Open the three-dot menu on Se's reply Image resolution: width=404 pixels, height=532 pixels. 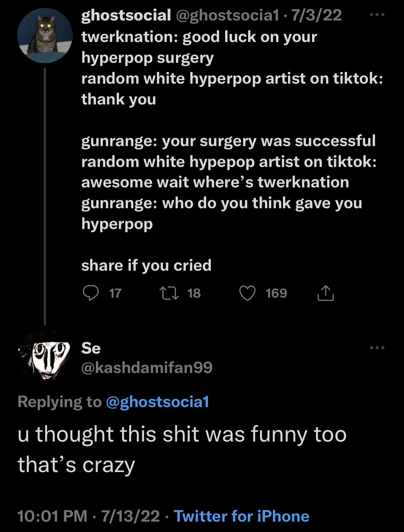coord(377,347)
